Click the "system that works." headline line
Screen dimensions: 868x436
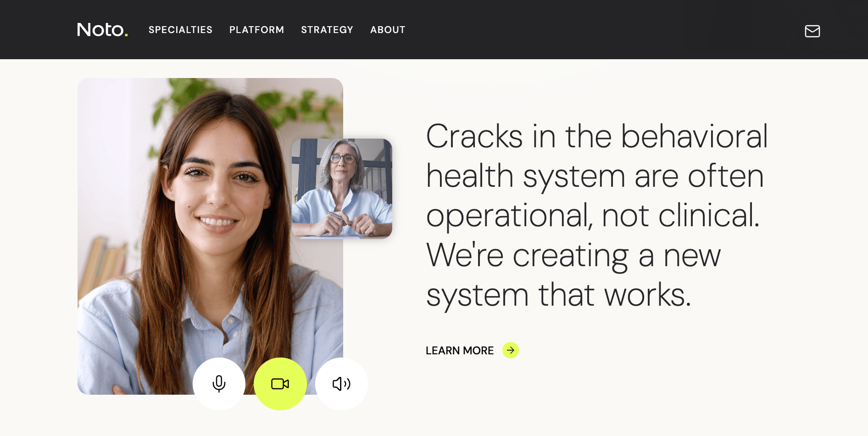click(558, 295)
